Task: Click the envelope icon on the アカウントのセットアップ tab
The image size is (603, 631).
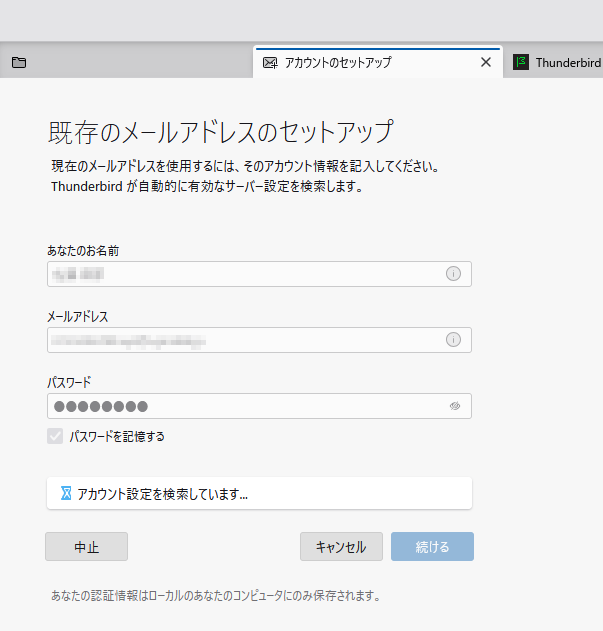Action: [269, 62]
